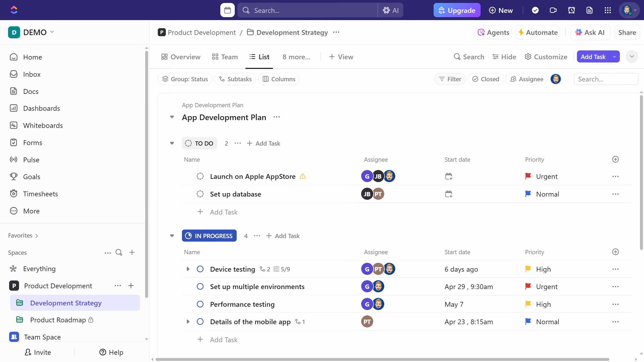This screenshot has height=362, width=644.
Task: Open the record clip video icon
Action: 553,10
